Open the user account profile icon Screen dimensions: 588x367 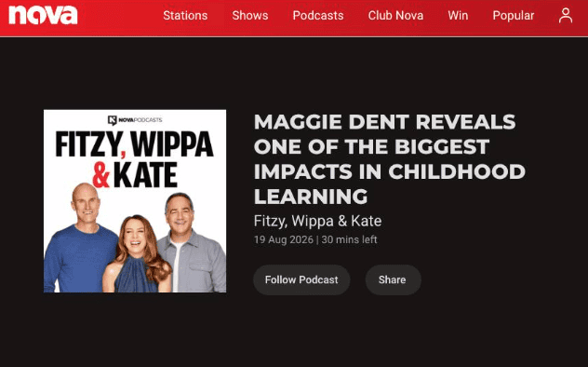[x=566, y=16]
